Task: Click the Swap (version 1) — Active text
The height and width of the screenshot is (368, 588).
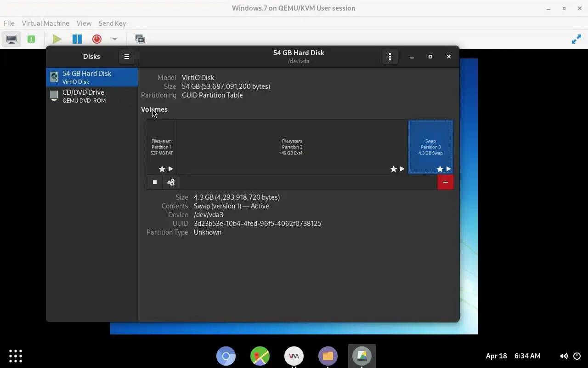Action: (232, 206)
